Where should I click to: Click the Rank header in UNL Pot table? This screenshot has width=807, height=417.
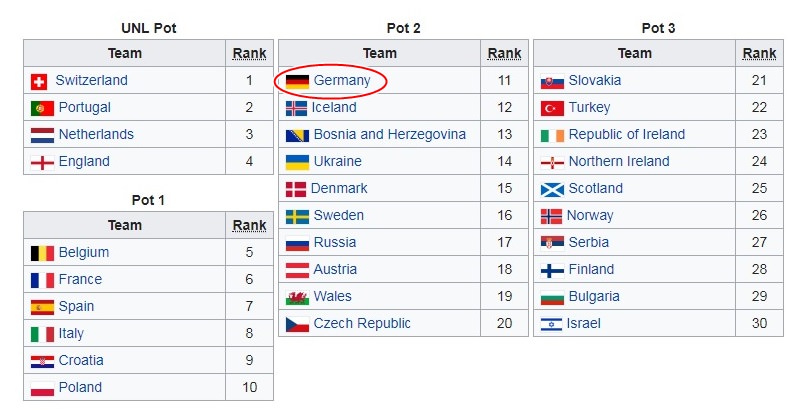250,54
